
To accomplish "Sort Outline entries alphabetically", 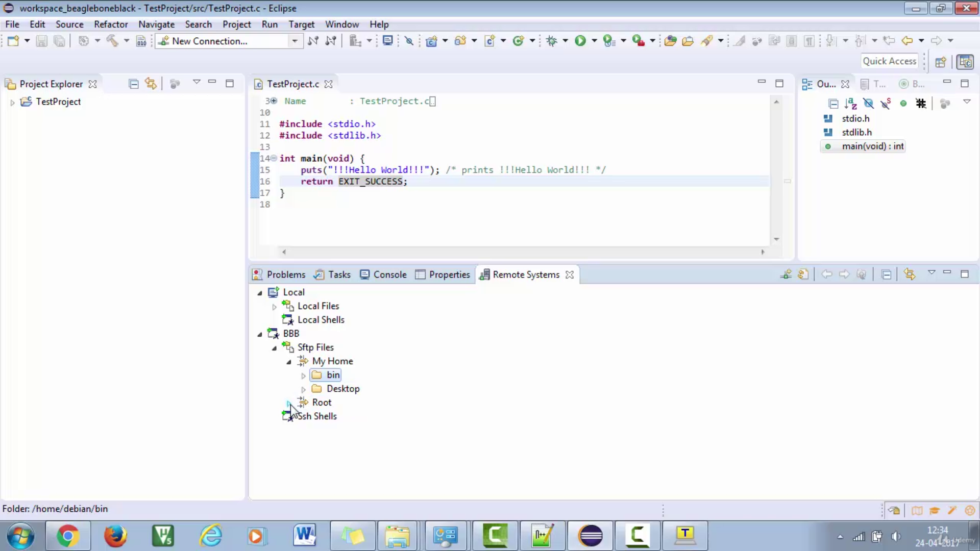I will click(x=850, y=104).
